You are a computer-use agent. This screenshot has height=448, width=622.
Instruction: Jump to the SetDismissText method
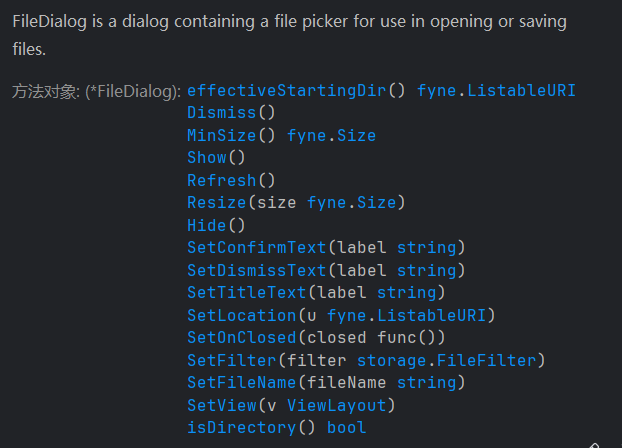(256, 270)
